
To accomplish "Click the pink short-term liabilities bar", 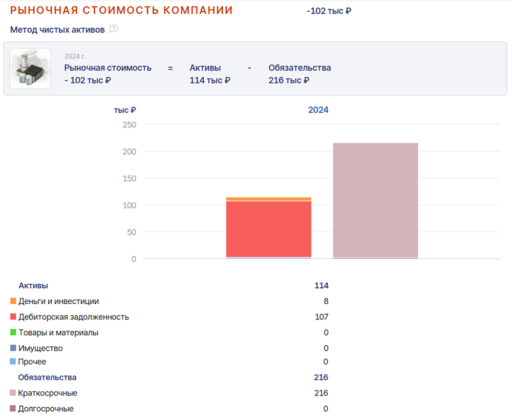I will pos(375,200).
